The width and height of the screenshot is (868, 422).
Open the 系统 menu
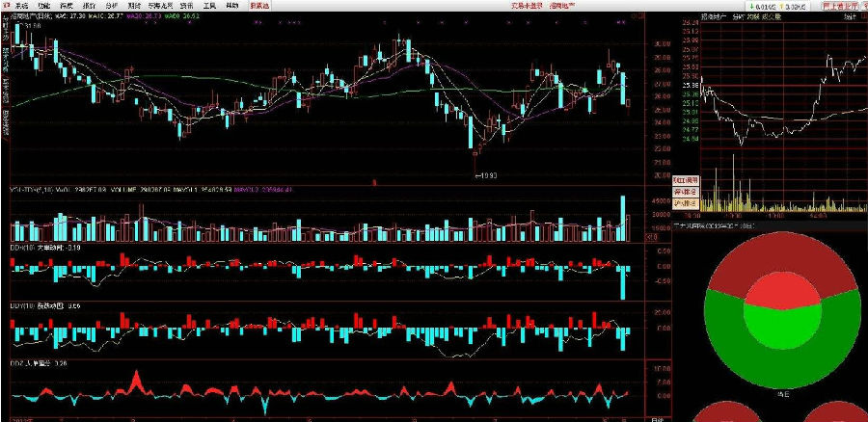[x=21, y=6]
